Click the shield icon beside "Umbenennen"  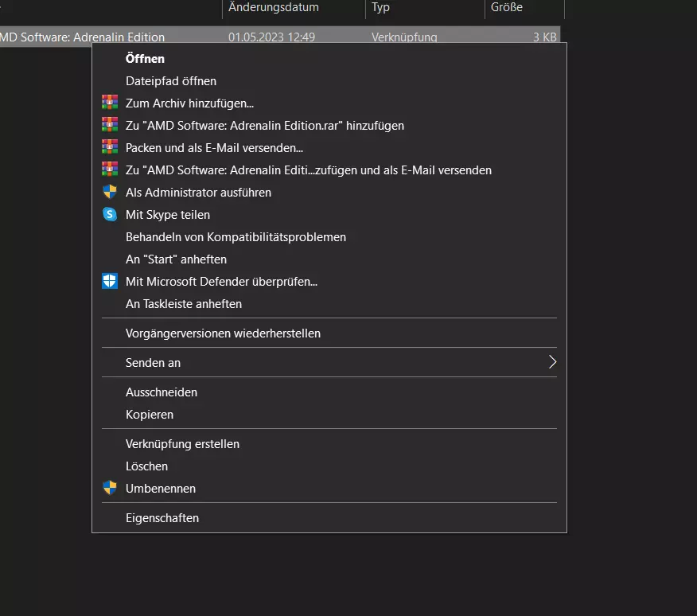pos(110,488)
